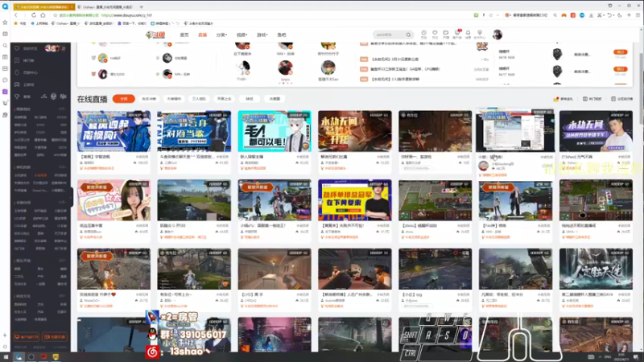Image resolution: width=644 pixels, height=362 pixels.
Task: Click the top orange 预订 reserve button
Action: pos(620,52)
